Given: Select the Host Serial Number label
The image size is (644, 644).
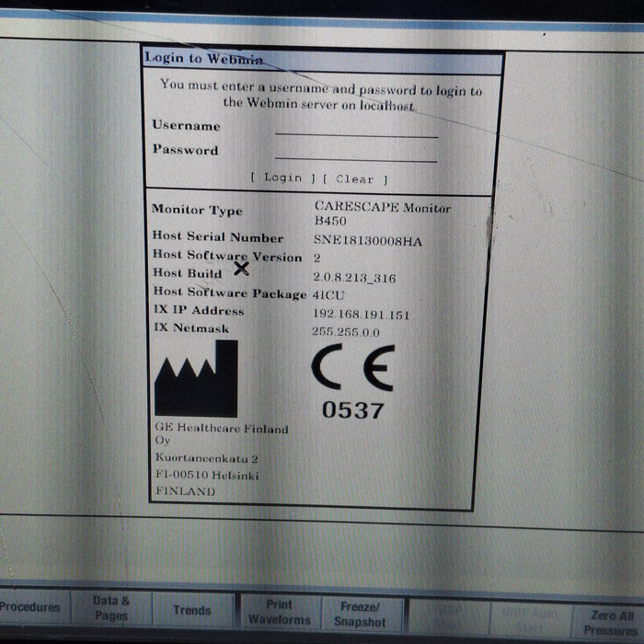Looking at the screenshot, I should pos(218,237).
